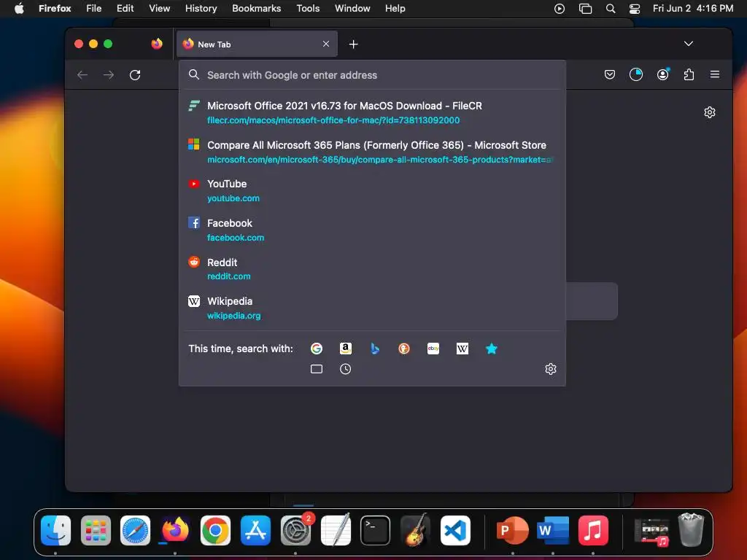The height and width of the screenshot is (560, 747).
Task: Reload the current page
Action: 135,75
